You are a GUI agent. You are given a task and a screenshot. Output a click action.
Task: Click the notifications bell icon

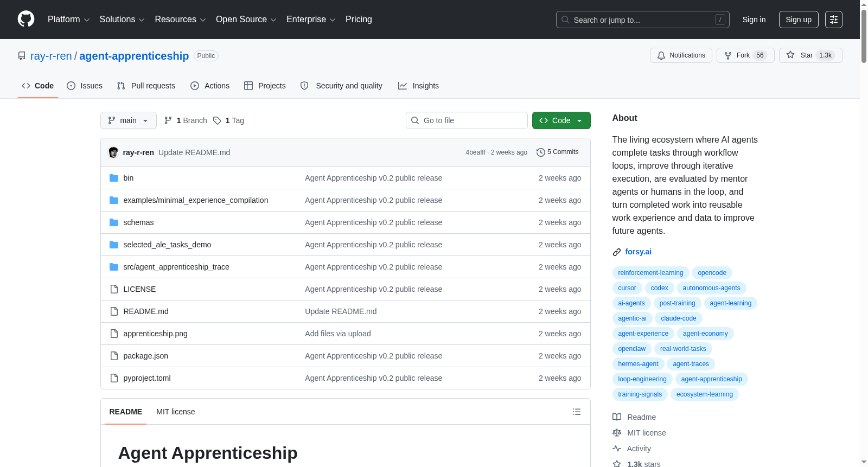click(x=661, y=55)
